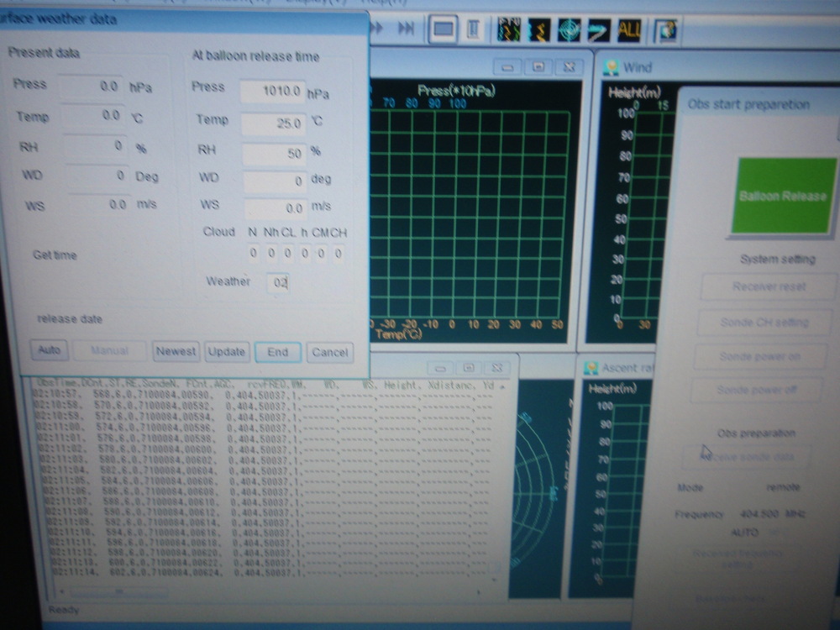Open the circular radar plot toolbar icon
The width and height of the screenshot is (840, 630).
tap(569, 30)
